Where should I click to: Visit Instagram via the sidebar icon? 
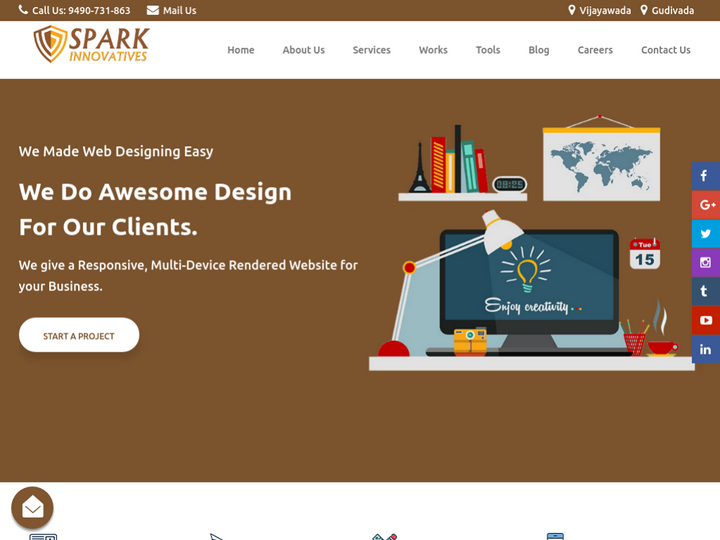point(705,263)
